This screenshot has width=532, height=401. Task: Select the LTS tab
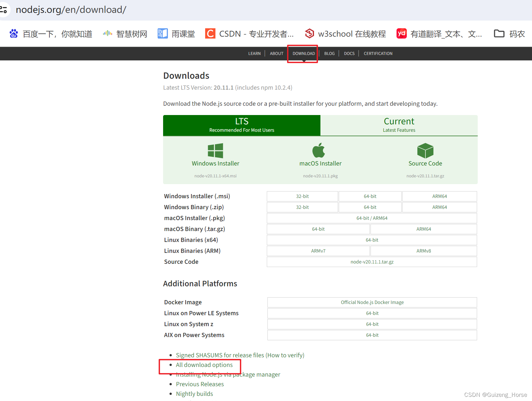[241, 125]
